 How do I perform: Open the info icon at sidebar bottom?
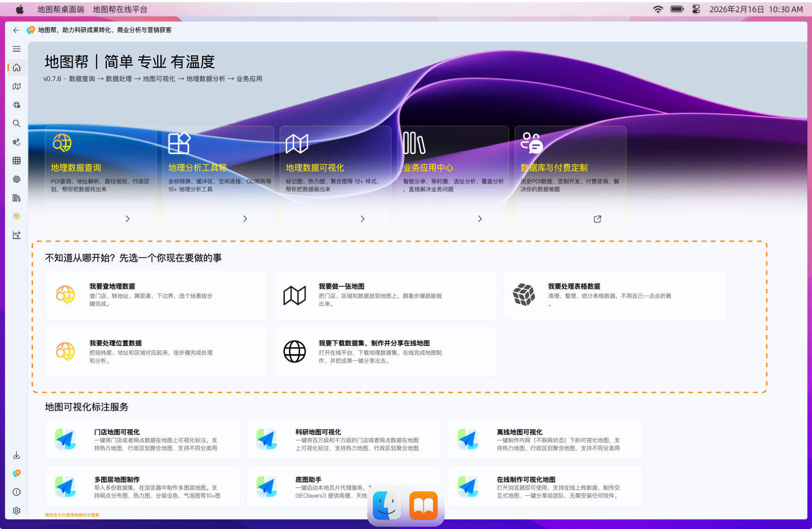(17, 492)
